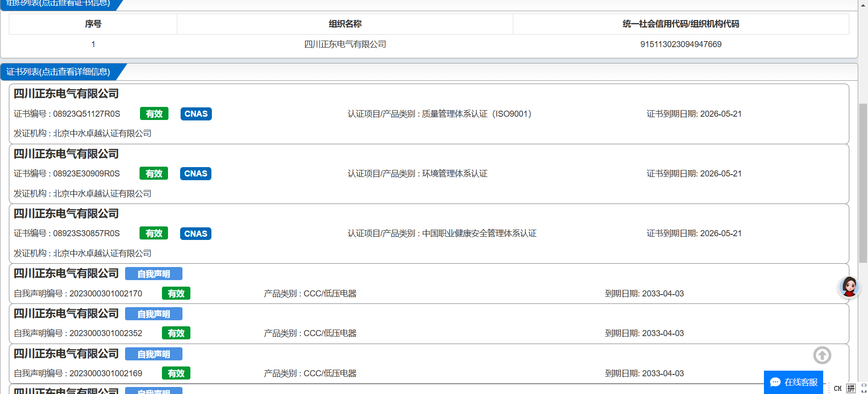Click the 有效 badge beside 08923S30857R0S
The image size is (868, 394).
click(x=154, y=233)
